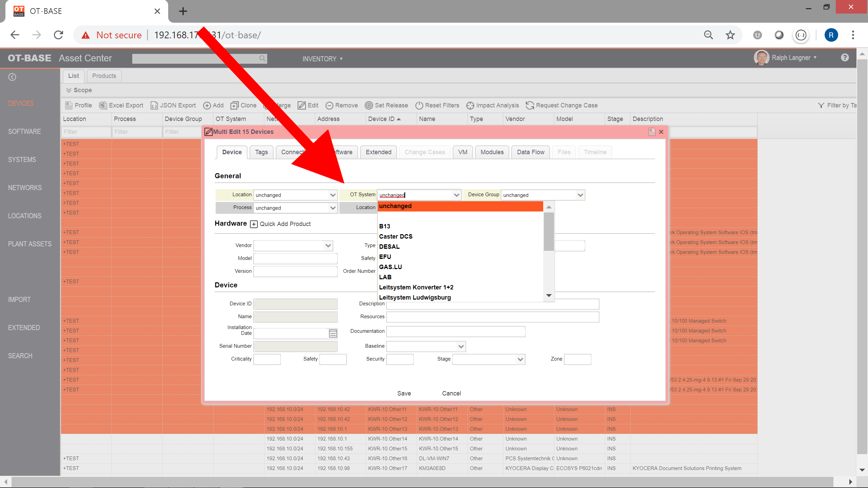This screenshot has width=868, height=488.
Task: Expand the Location dropdown in General
Action: click(x=333, y=195)
